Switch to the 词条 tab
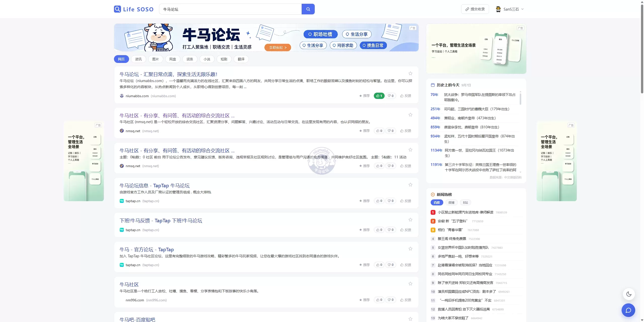The image size is (644, 322). 190,59
